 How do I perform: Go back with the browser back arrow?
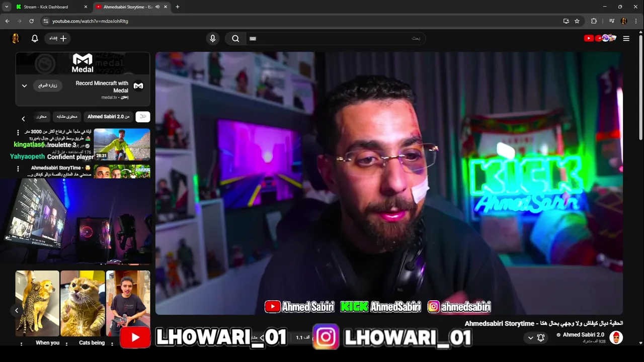click(8, 21)
